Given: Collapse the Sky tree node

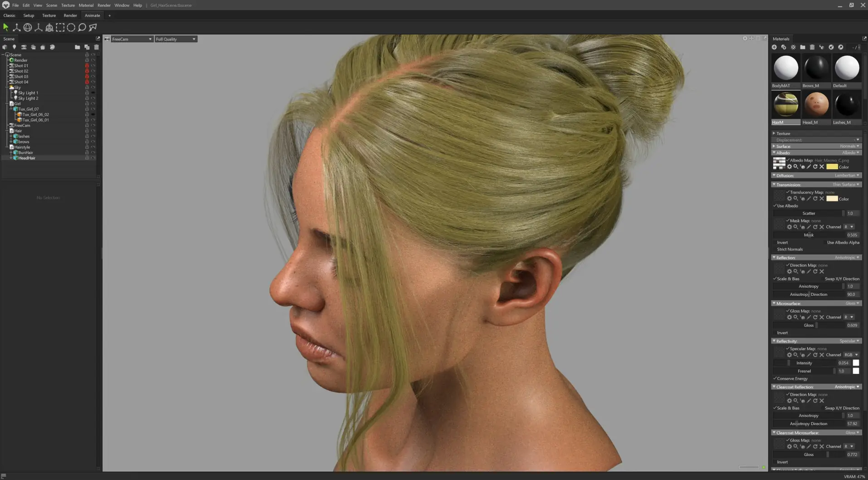Looking at the screenshot, I should [x=8, y=88].
